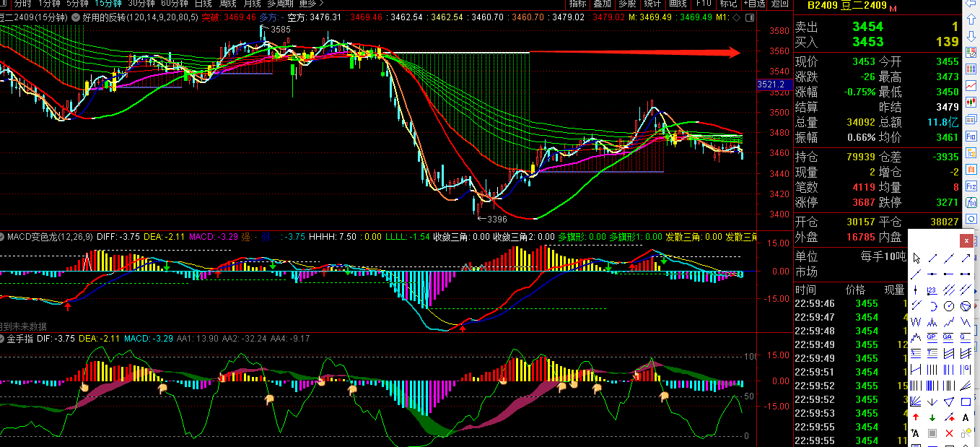980x447 pixels.
Task: Click the square icon after M1 label
Action: click(x=750, y=17)
